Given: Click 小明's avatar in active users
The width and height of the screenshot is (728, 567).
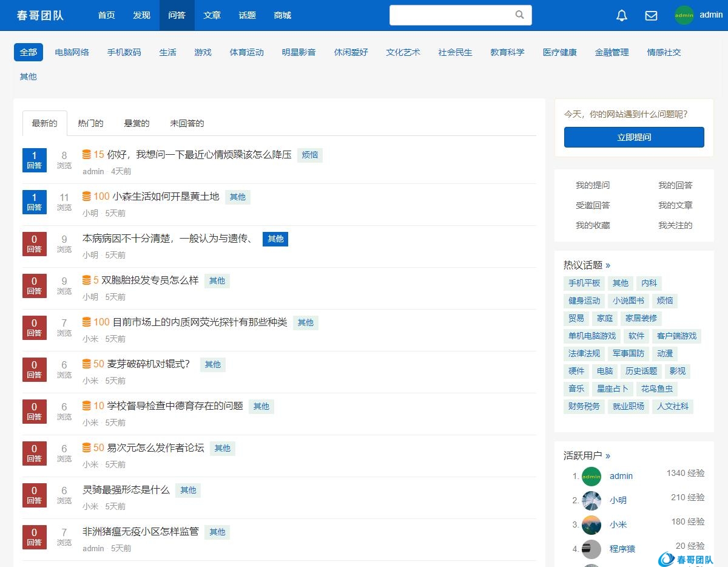Looking at the screenshot, I should 591,500.
